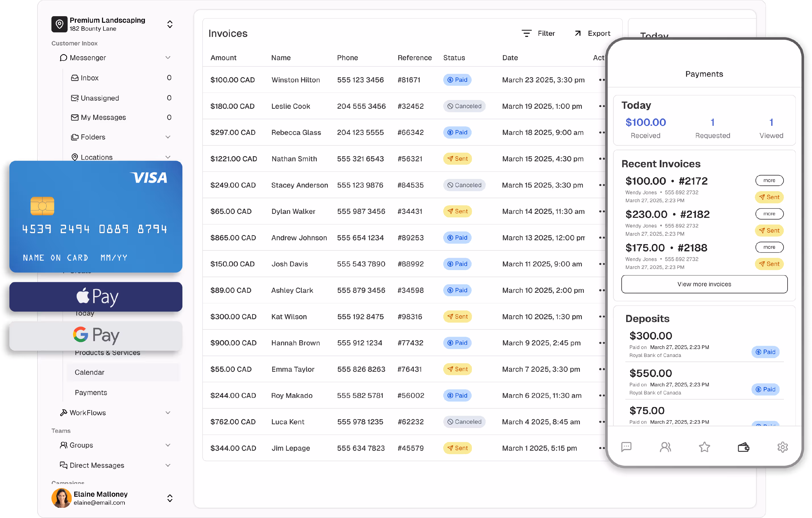This screenshot has height=518, width=812.
Task: Click the Messenger chat bubble icon
Action: pos(63,58)
